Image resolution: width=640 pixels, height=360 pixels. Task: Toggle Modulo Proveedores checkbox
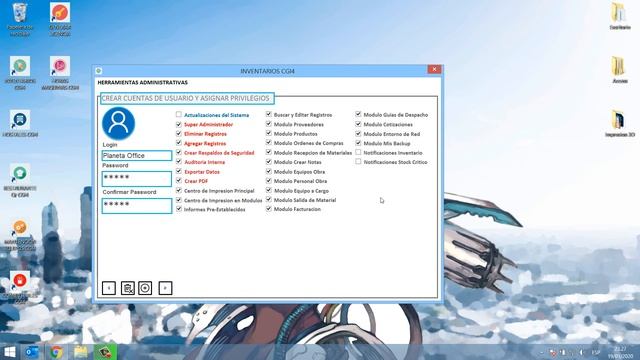click(269, 124)
